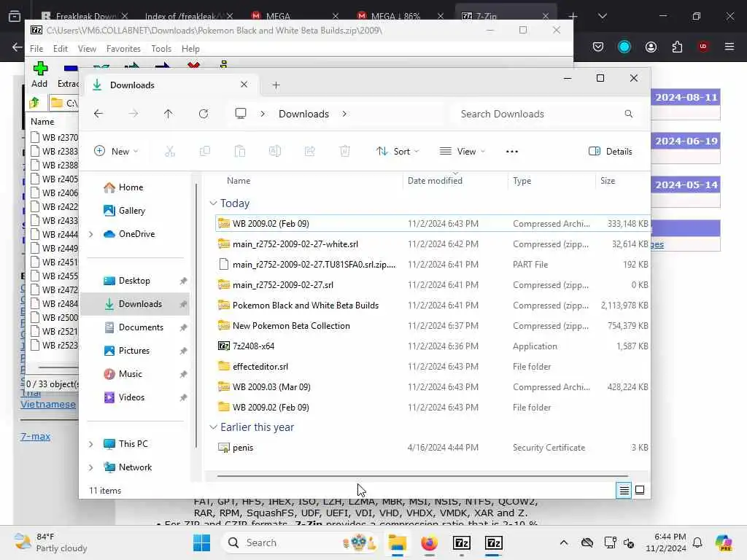
Task: Open the View dropdown menu
Action: (462, 152)
